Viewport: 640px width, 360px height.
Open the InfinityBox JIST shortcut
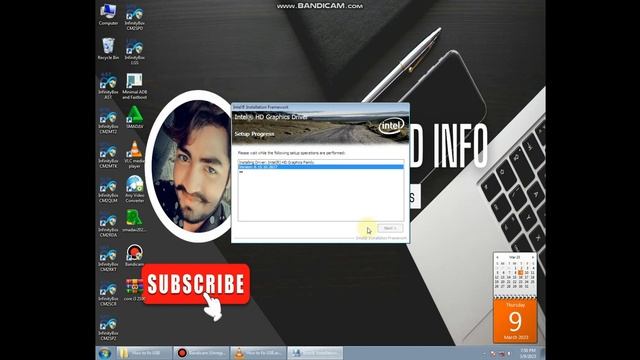click(108, 87)
